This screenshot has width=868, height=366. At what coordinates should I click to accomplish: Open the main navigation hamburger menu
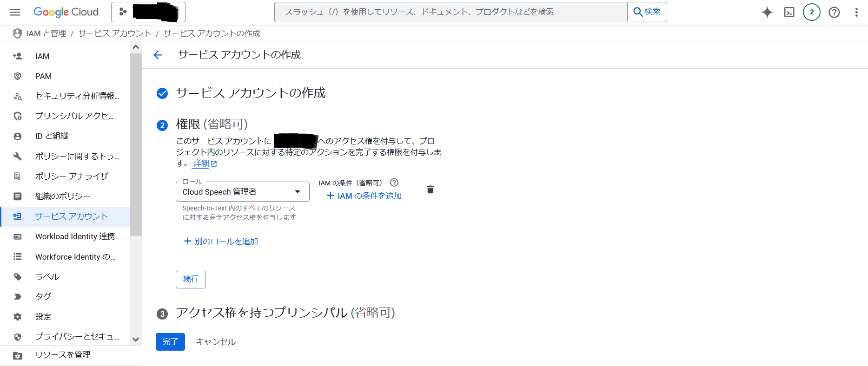[x=15, y=12]
